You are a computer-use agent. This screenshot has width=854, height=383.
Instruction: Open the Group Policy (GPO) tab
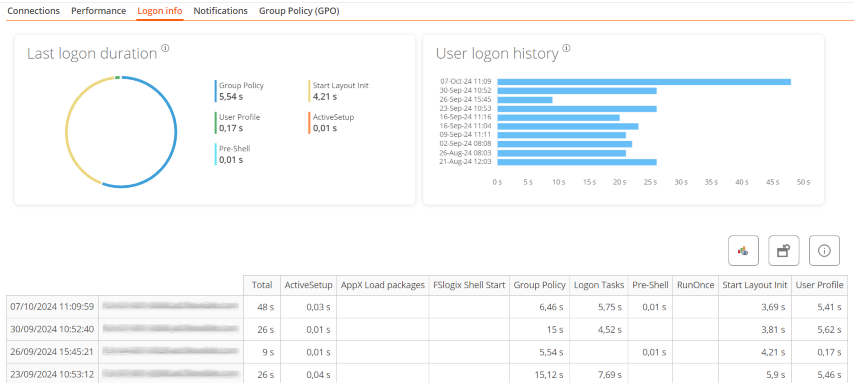[299, 11]
